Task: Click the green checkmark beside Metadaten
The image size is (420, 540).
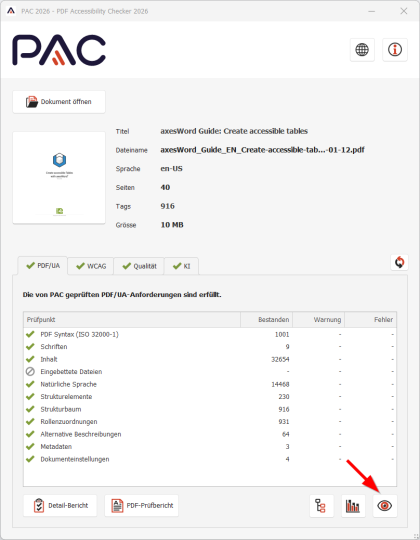Action: [30, 446]
